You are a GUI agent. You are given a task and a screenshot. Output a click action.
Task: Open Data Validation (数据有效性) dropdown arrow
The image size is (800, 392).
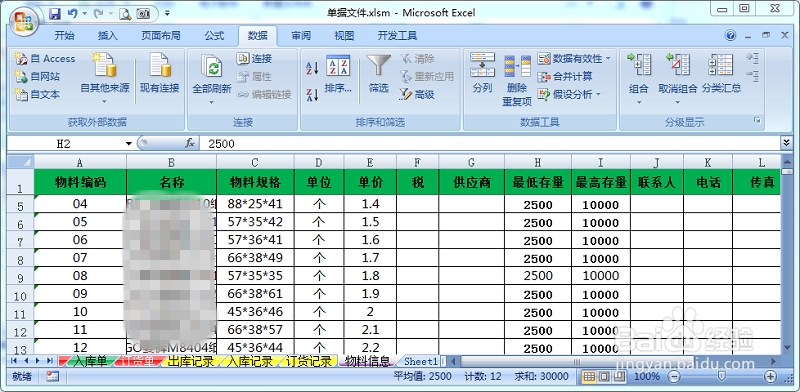click(608, 59)
